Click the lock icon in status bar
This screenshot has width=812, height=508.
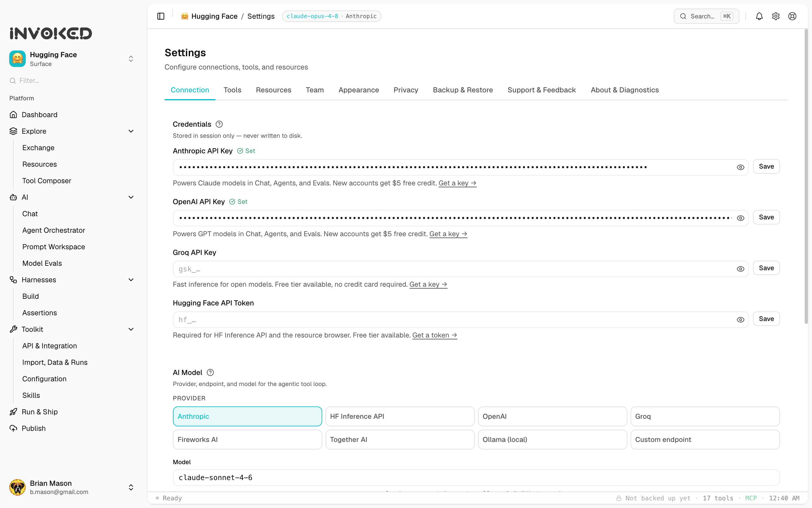click(x=619, y=498)
